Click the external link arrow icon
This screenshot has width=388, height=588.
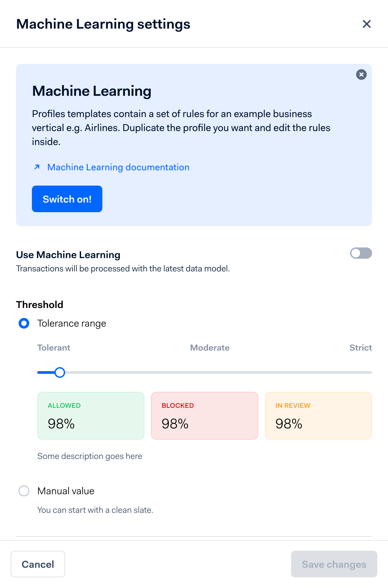(37, 167)
